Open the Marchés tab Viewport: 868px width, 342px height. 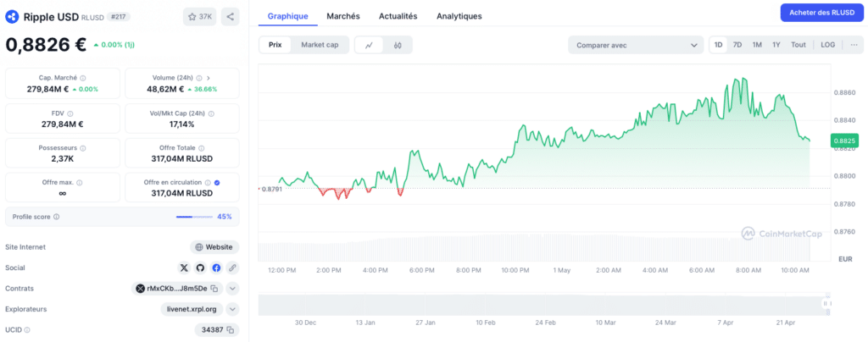[x=343, y=16]
